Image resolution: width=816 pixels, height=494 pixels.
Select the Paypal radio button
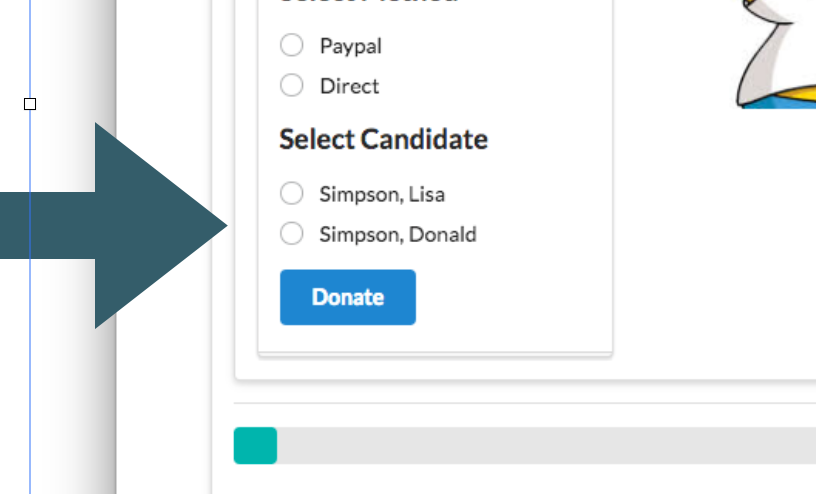point(291,46)
